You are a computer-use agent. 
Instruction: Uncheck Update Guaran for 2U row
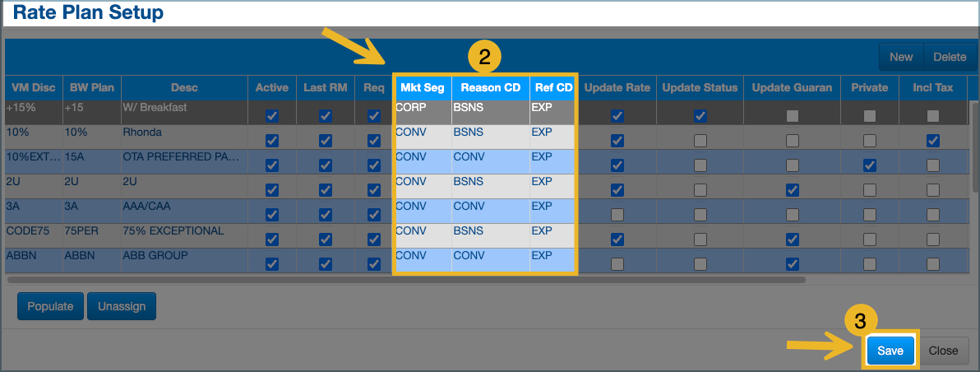coord(792,190)
